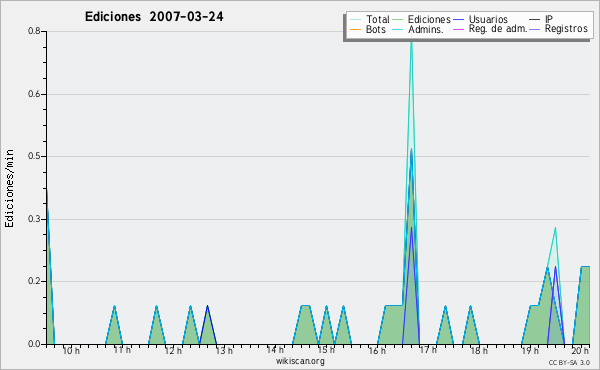Screen dimensions: 600x370
Task: Click the chart title Ediciones 2007-03-24
Action: click(154, 17)
